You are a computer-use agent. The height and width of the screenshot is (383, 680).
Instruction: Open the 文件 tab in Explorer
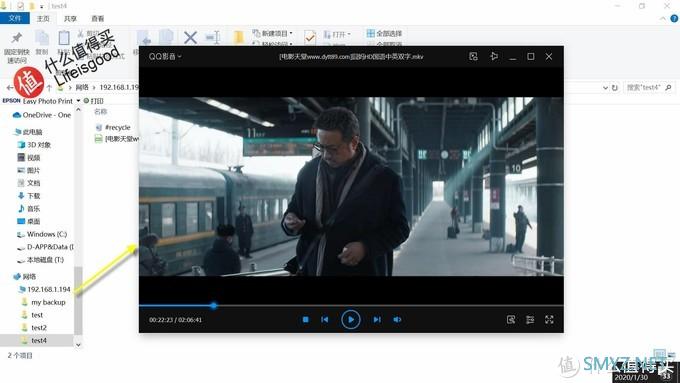click(x=15, y=18)
